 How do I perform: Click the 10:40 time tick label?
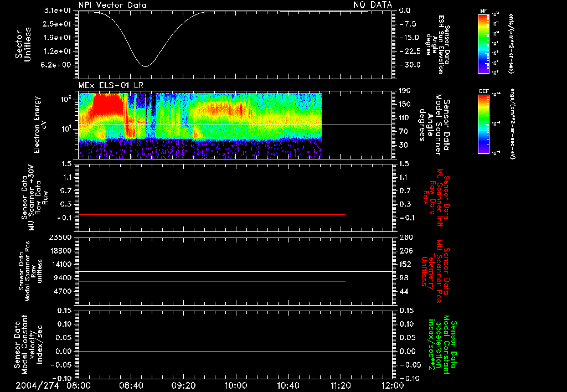[288, 386]
